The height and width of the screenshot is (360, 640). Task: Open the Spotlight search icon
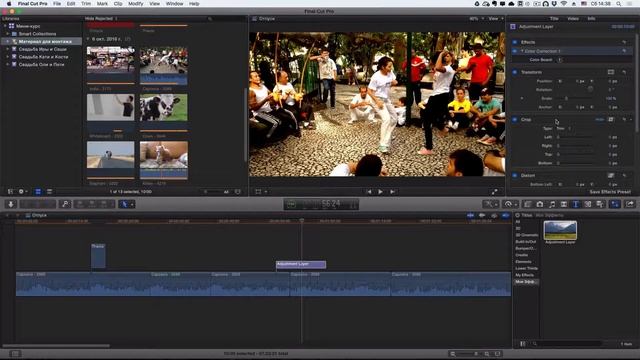pyautogui.click(x=619, y=4)
